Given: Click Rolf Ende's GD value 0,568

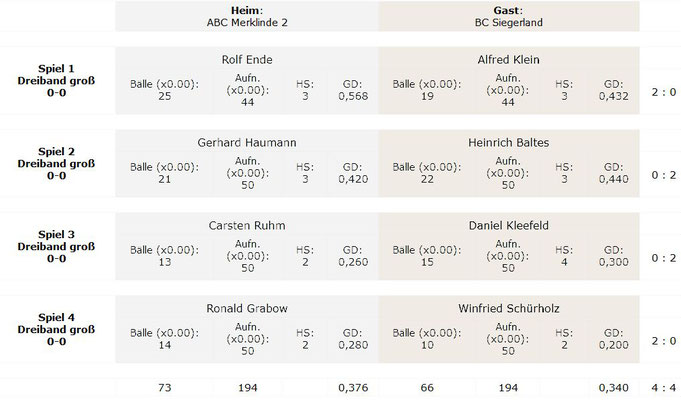Looking at the screenshot, I should click(x=353, y=96).
